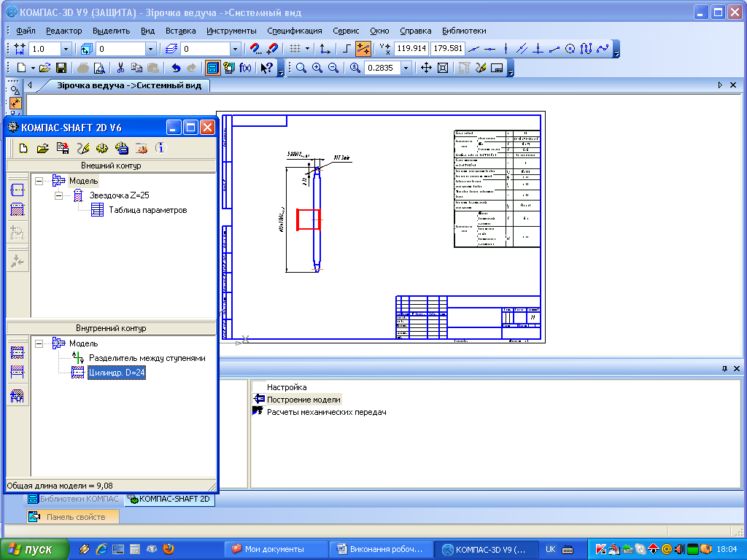Click the Undo arrow icon
The image size is (747, 560).
(176, 68)
